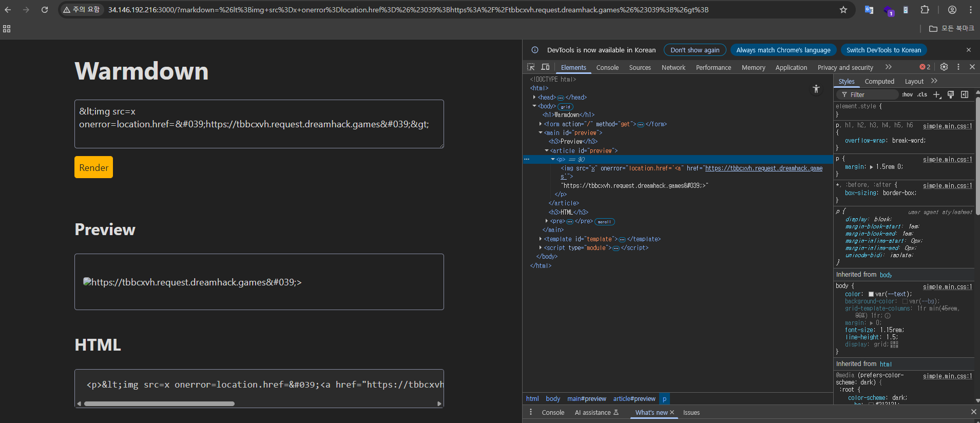Click Switch DevTools to Korean

883,50
